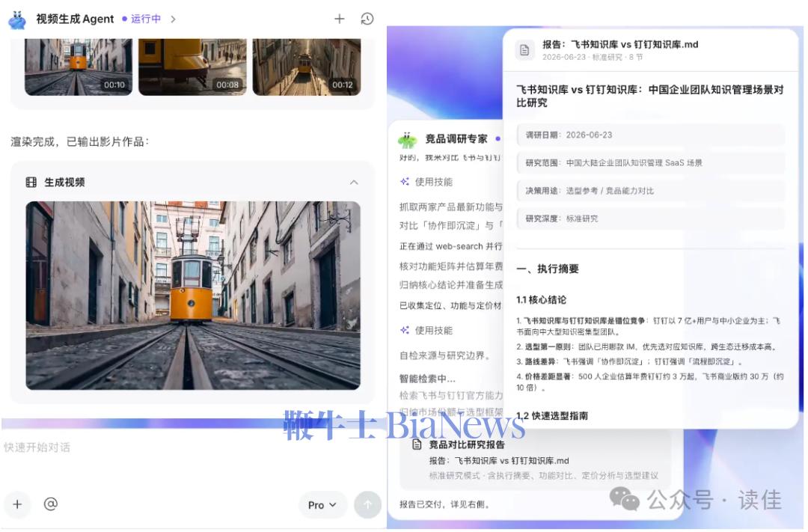Collapse the 生成视频 section
Viewport: 808px width, 532px height.
354,183
